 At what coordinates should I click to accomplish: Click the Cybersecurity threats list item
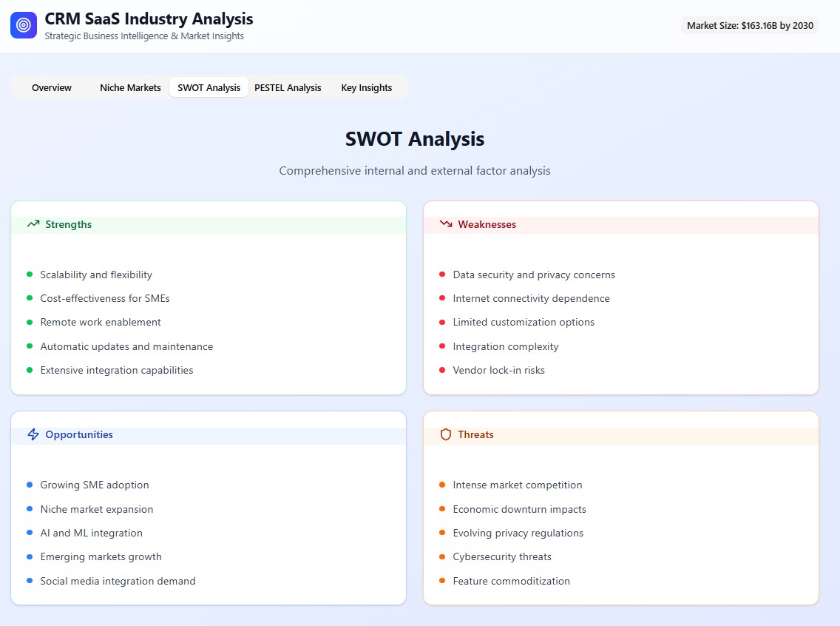click(x=502, y=556)
